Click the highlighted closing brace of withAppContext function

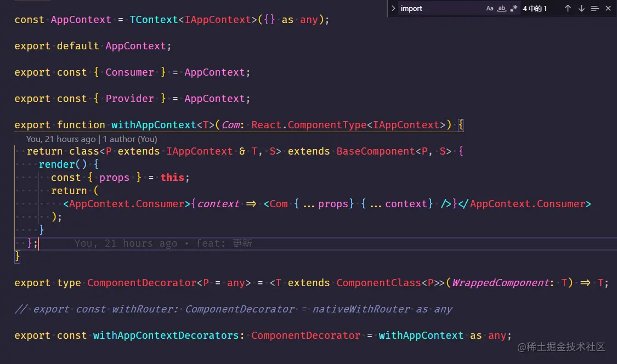pos(17,257)
